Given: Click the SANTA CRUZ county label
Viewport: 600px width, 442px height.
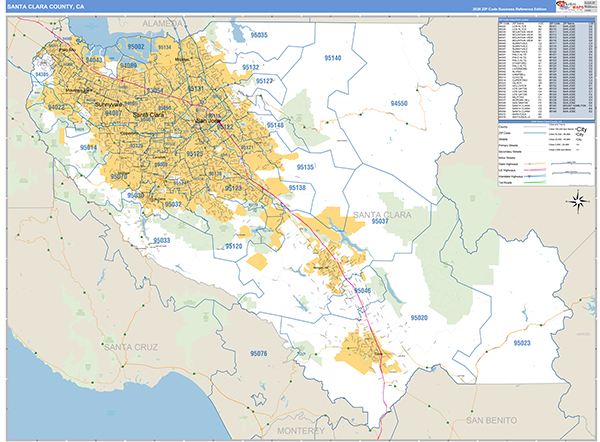Looking at the screenshot, I should tap(130, 345).
